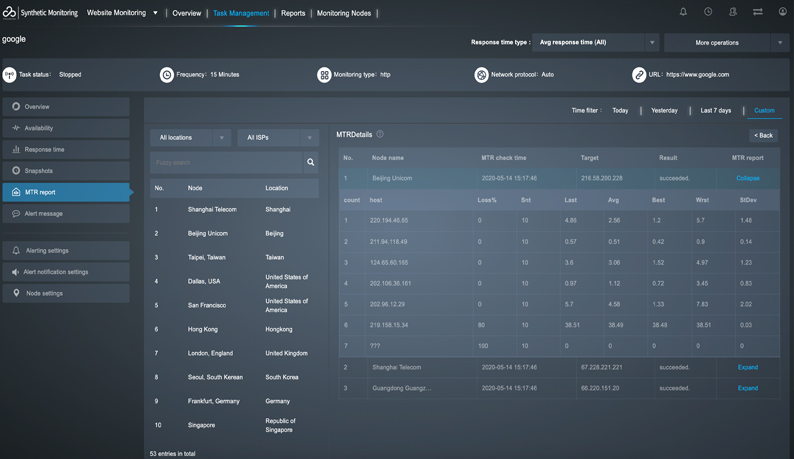Image resolution: width=794 pixels, height=459 pixels.
Task: Open the Monitoring Nodes tab
Action: tap(344, 13)
